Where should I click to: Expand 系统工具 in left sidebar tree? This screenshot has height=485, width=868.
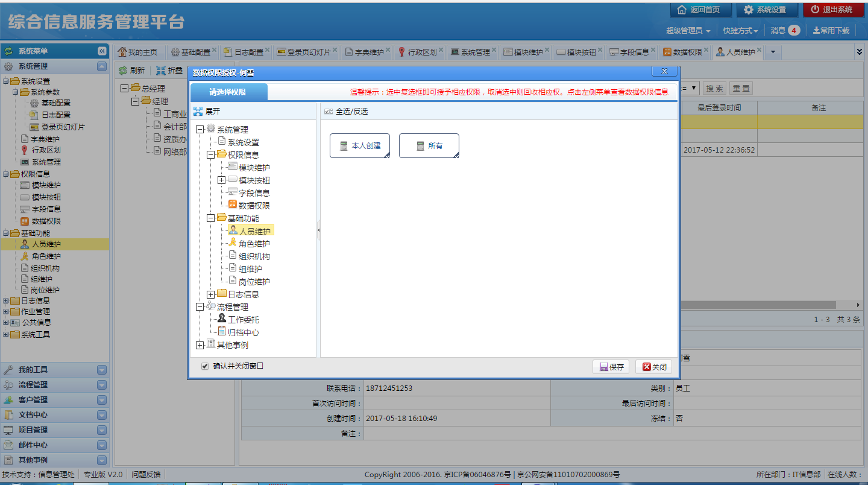tap(6, 334)
